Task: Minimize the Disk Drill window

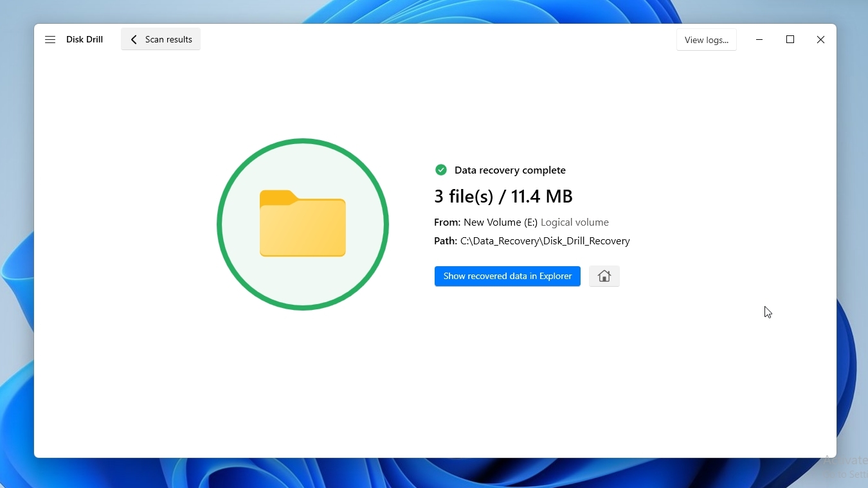Action: click(759, 39)
